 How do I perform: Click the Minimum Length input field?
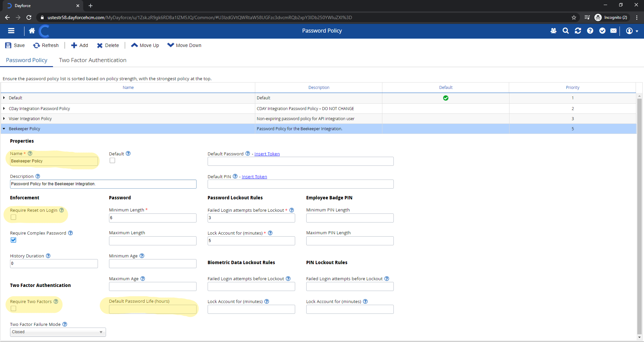[153, 218]
